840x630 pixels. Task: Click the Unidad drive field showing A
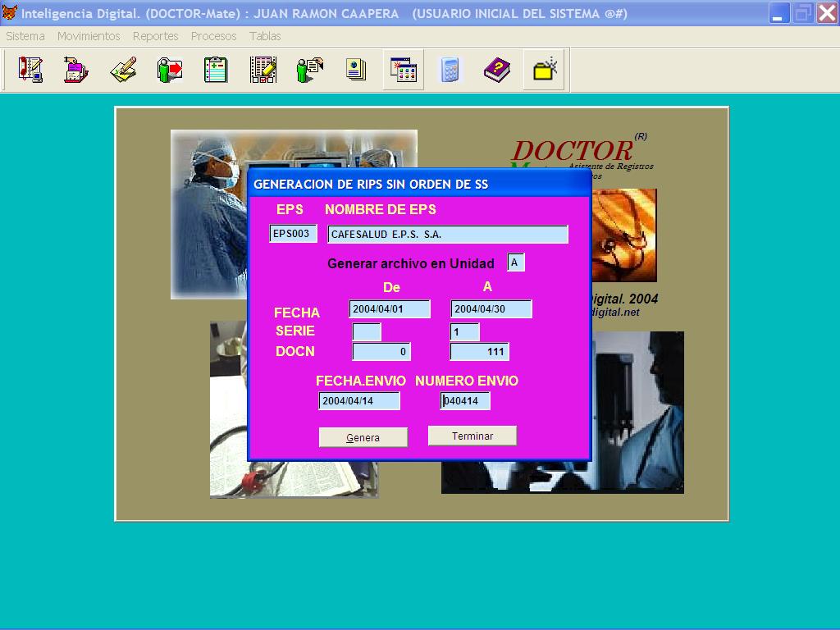point(516,262)
